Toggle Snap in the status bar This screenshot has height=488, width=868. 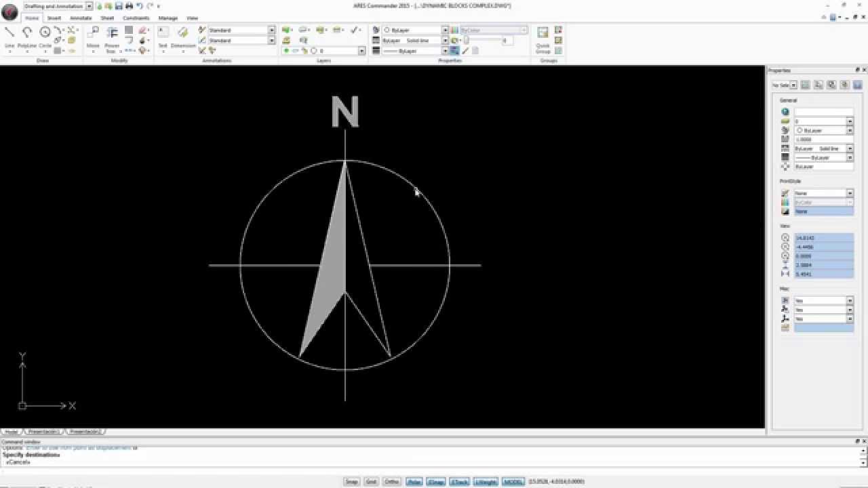[x=351, y=482]
